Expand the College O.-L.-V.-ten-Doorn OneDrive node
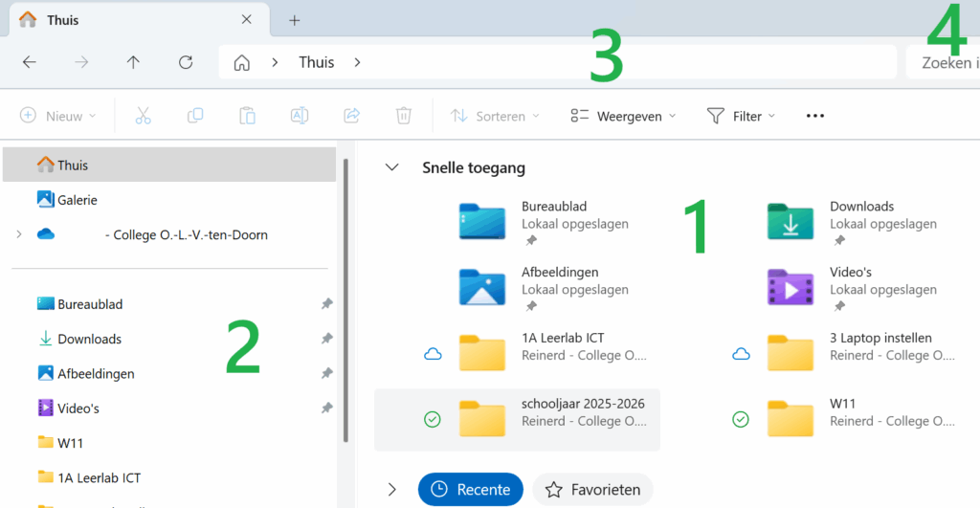The height and width of the screenshot is (508, 980). pos(18,234)
